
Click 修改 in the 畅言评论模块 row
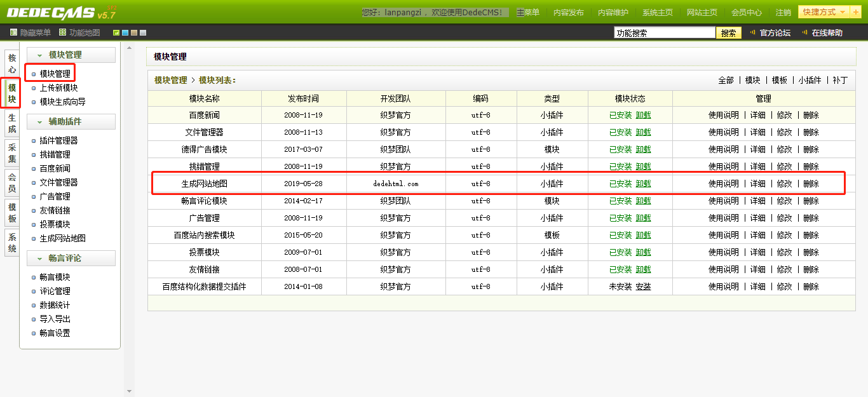[785, 201]
